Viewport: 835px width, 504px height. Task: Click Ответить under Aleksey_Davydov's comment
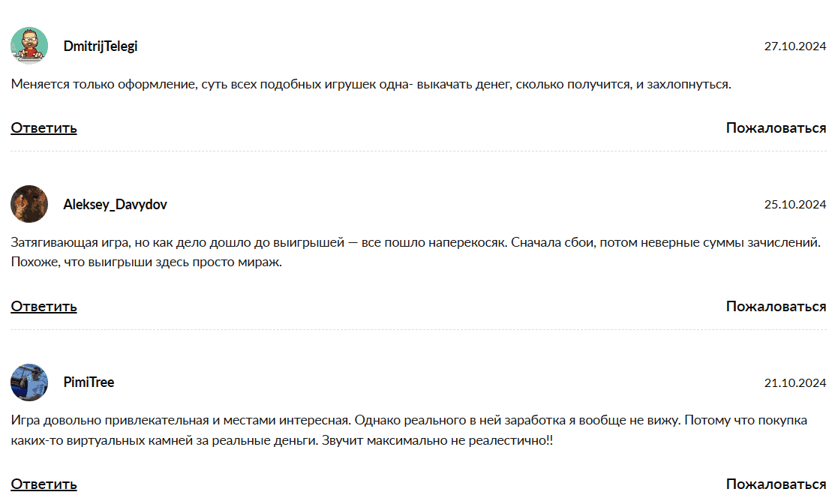tap(44, 306)
